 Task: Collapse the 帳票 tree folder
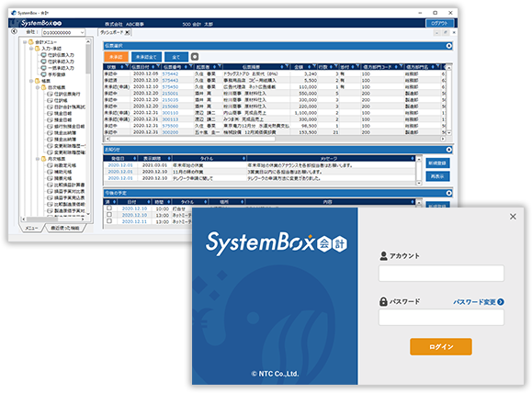coord(31,81)
